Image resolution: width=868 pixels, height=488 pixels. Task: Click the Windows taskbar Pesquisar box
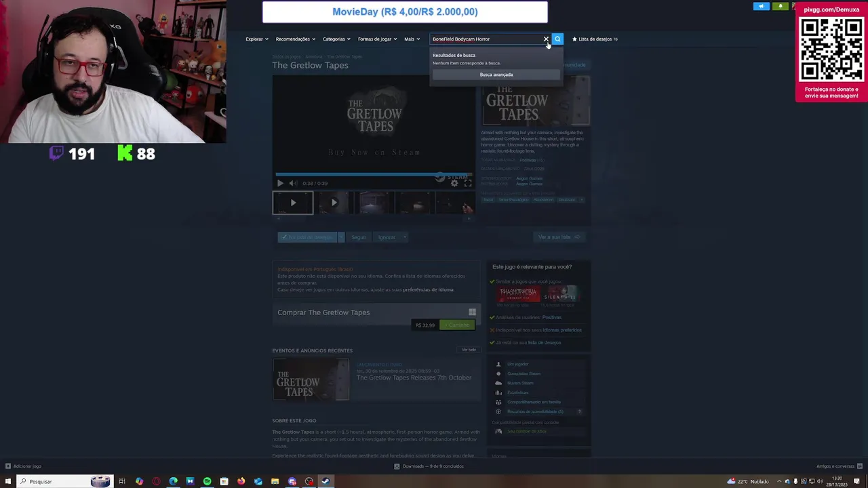coord(64,481)
